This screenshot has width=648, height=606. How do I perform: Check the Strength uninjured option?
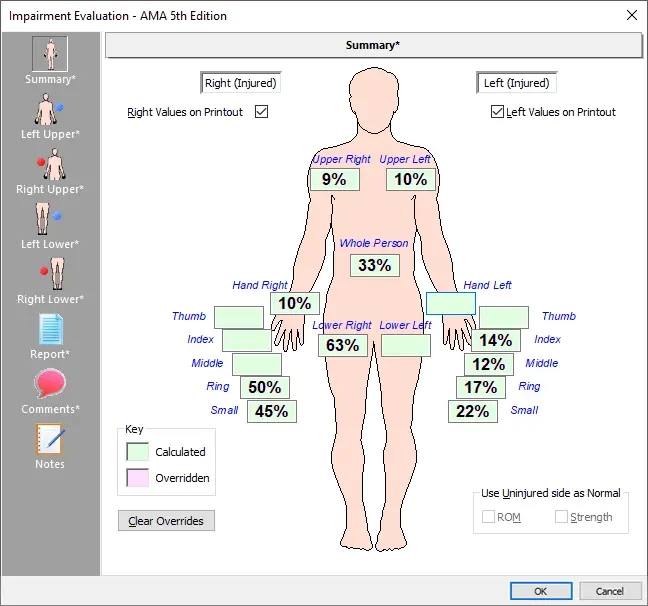click(561, 517)
